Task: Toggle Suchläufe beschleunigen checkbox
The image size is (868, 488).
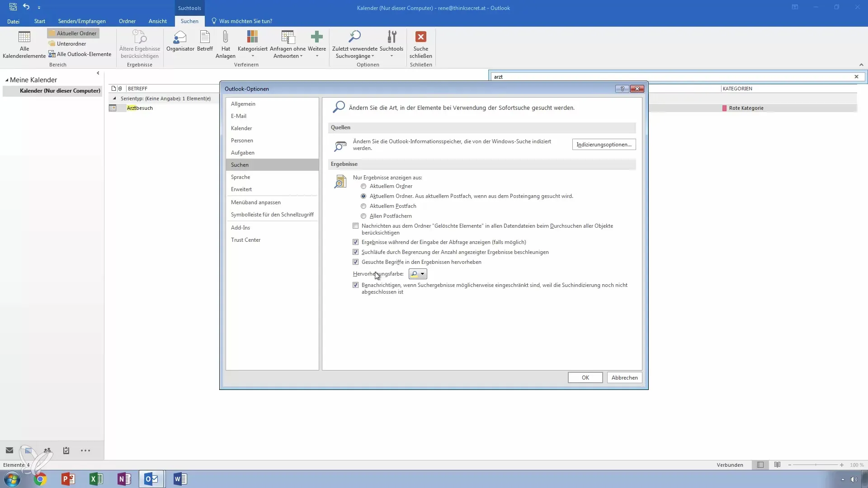Action: [x=356, y=252]
